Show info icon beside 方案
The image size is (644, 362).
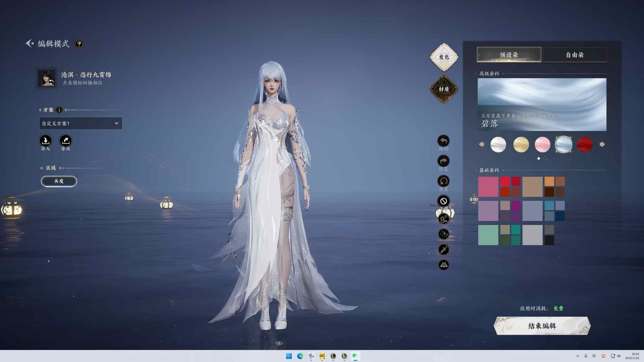[59, 110]
